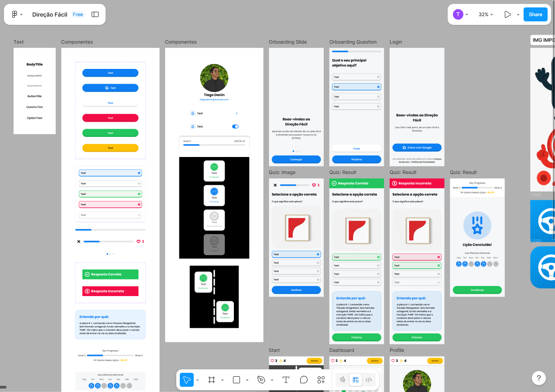Viewport: 555px width, 392px height.
Task: Select the Comment tool
Action: point(304,380)
